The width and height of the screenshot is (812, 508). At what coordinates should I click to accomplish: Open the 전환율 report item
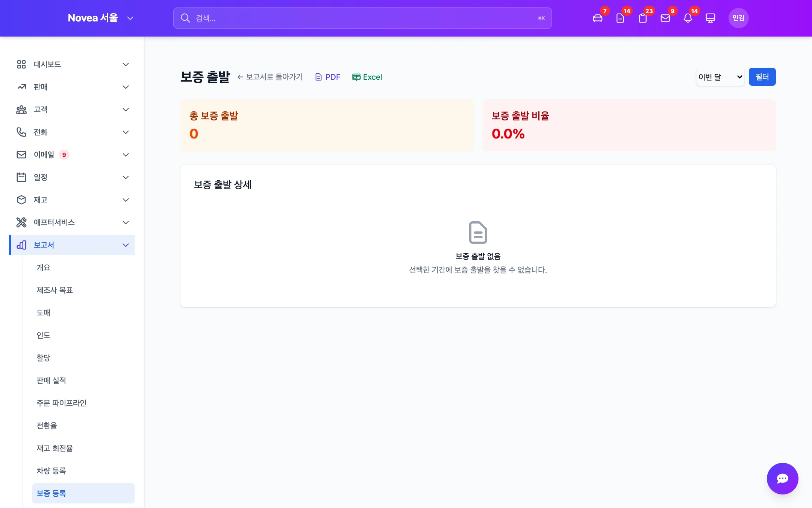[83, 426]
